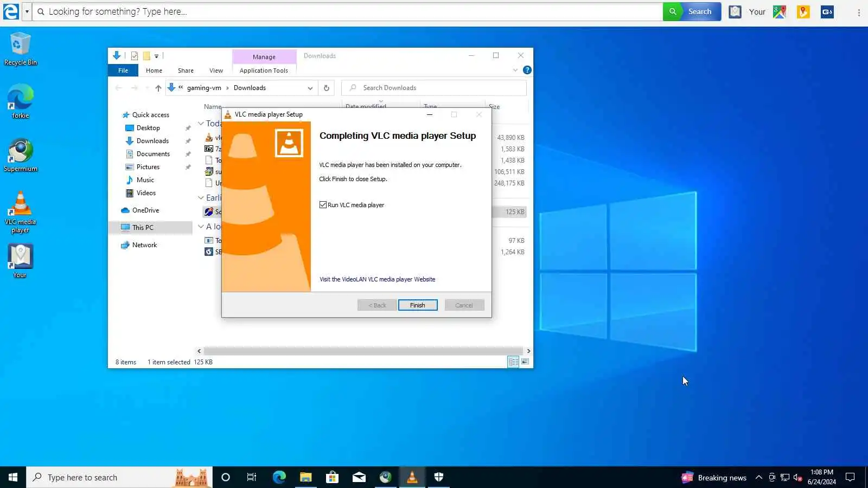Open Microsoft Store from taskbar
This screenshot has width=868, height=488.
pos(332,477)
